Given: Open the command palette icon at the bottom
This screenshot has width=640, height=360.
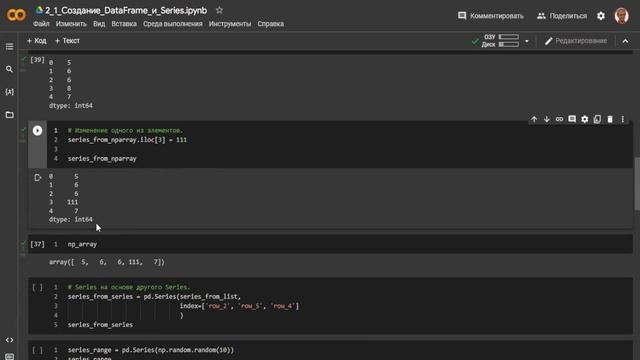Looking at the screenshot, I should click(9, 356).
